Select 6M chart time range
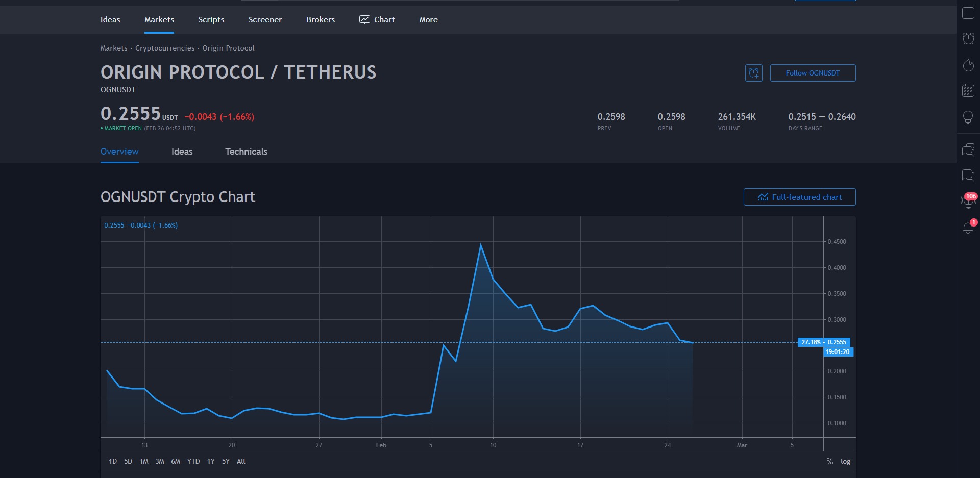The width and height of the screenshot is (980, 478). coord(176,461)
